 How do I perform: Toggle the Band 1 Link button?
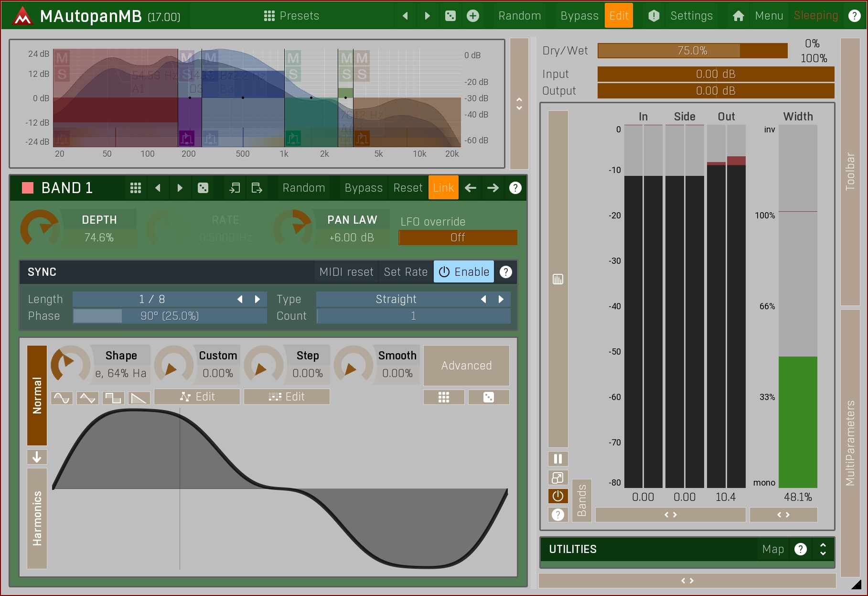coord(443,188)
